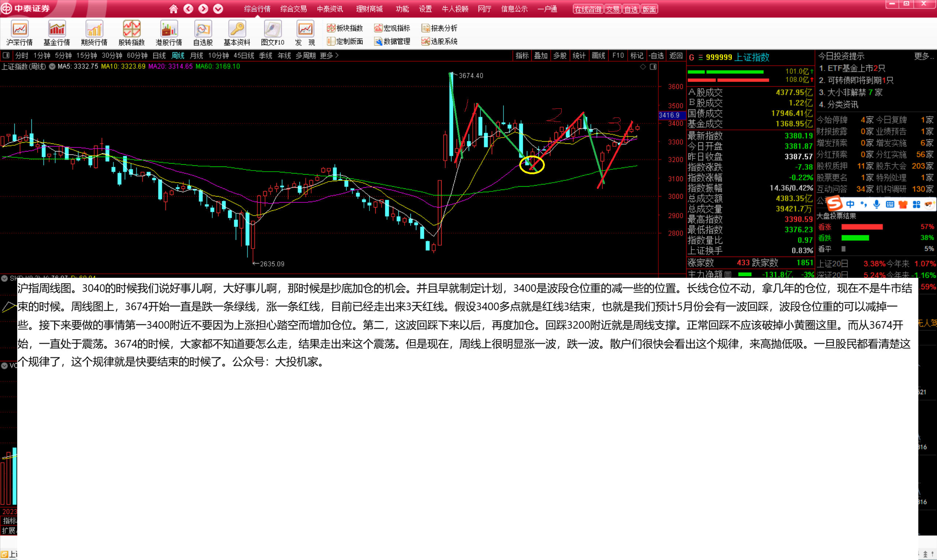The width and height of the screenshot is (937, 560).
Task: Expand the 上证指数(周线) indicator dropdown
Action: click(52, 66)
